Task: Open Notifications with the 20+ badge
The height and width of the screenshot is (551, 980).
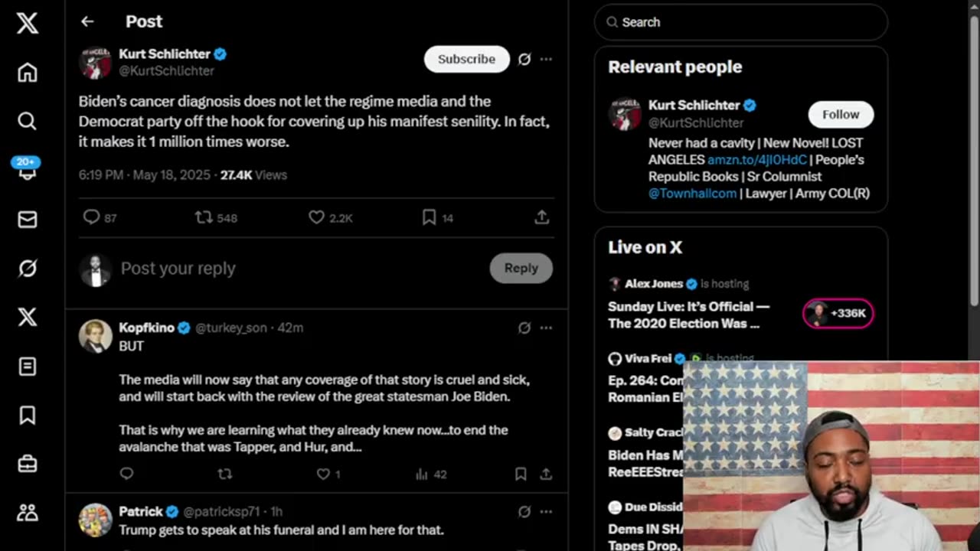Action: pyautogui.click(x=28, y=171)
